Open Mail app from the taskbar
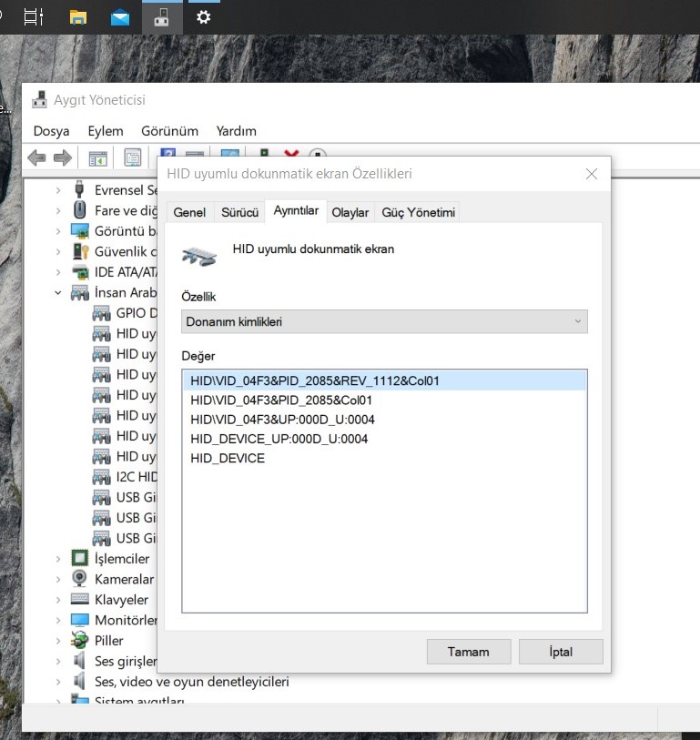 (x=120, y=17)
